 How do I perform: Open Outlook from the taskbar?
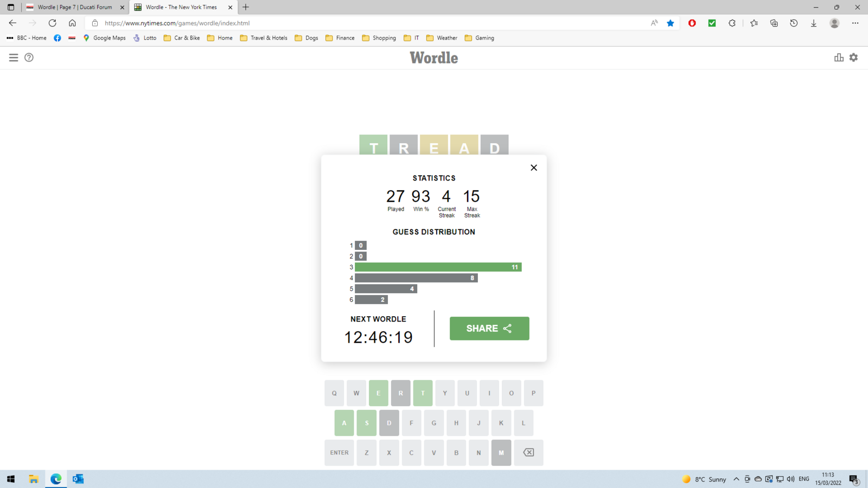[x=78, y=479]
